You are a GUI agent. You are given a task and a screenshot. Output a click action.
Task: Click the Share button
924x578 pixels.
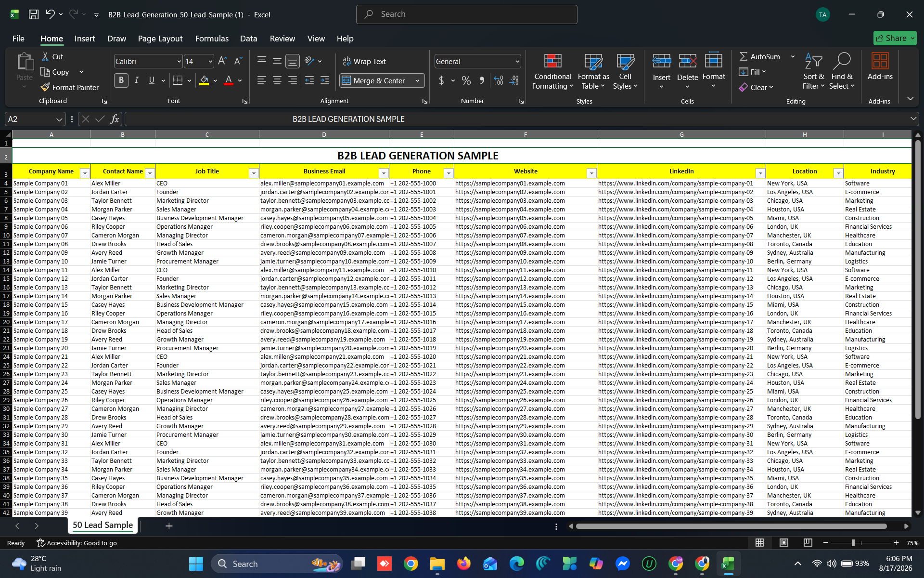[x=895, y=38]
